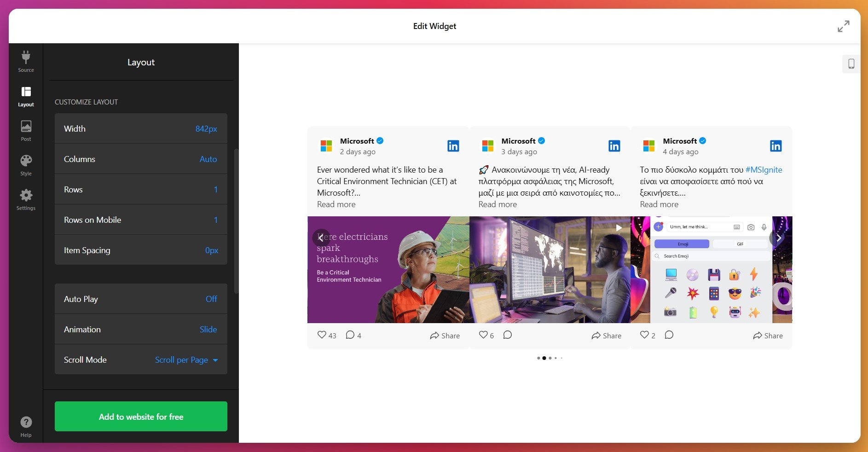
Task: Change the Animation Slide option
Action: pos(208,330)
